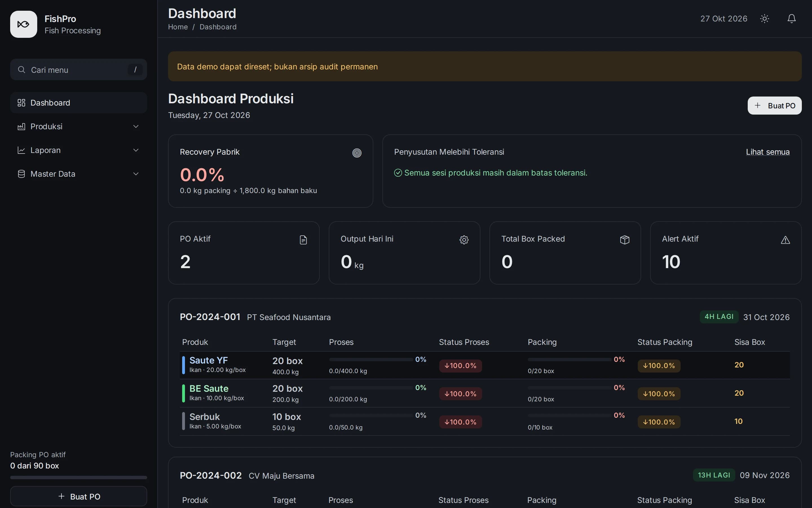Click Serbuk's red ↓100.0% Status Proses badge
The width and height of the screenshot is (812, 508).
coord(460,422)
